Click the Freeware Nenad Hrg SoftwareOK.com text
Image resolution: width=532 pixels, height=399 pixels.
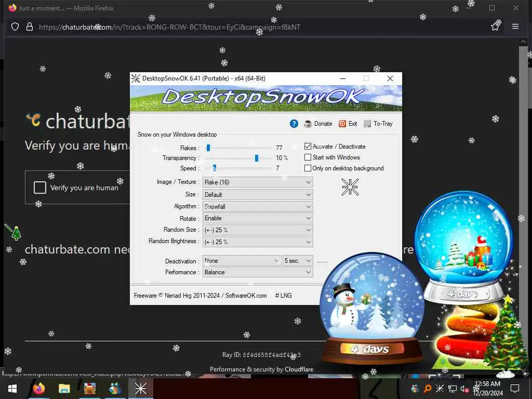click(x=200, y=296)
